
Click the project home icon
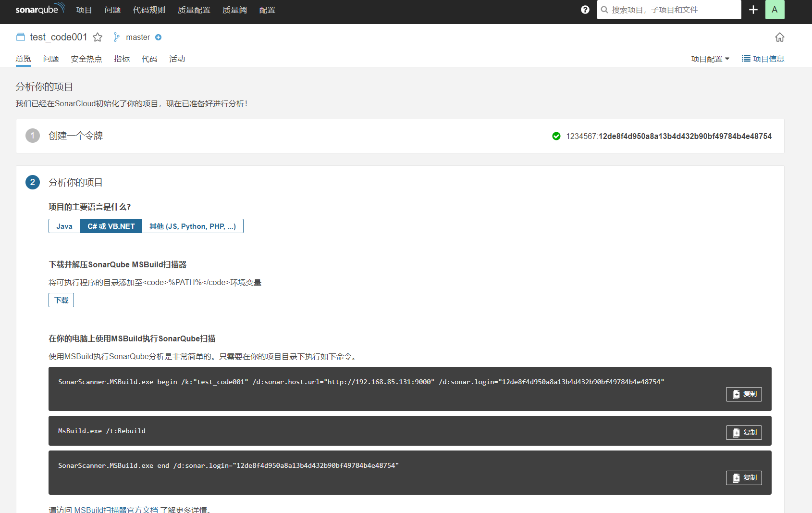tap(779, 37)
